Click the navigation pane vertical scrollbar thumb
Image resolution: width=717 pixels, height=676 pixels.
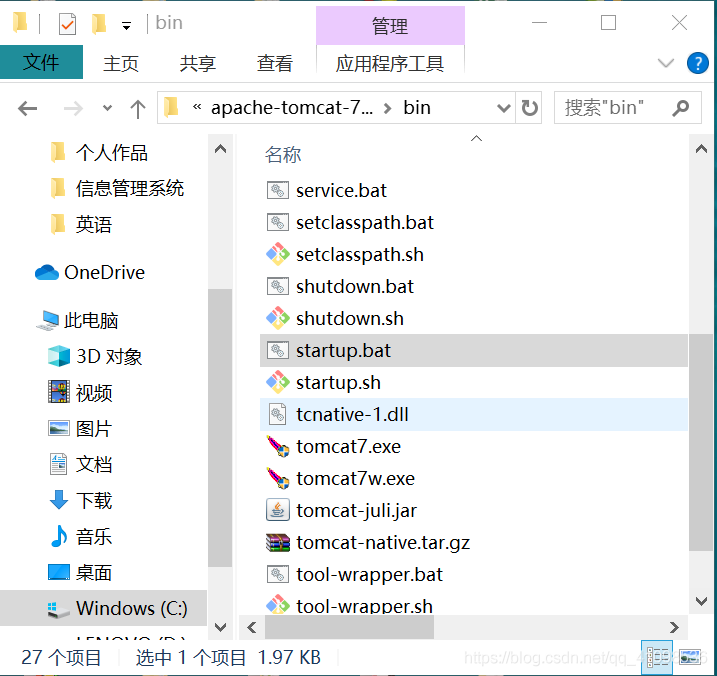(x=220, y=428)
